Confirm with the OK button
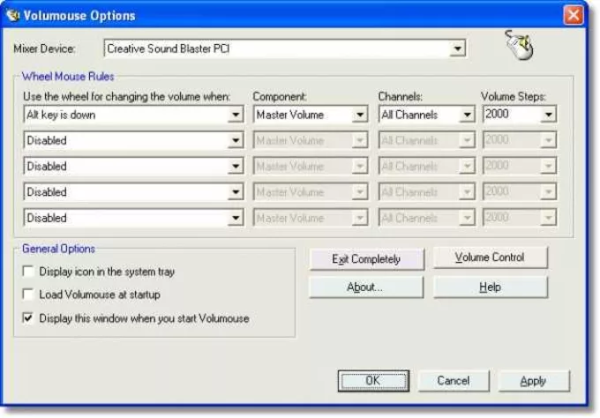Image resolution: width=600 pixels, height=418 pixels. [373, 380]
